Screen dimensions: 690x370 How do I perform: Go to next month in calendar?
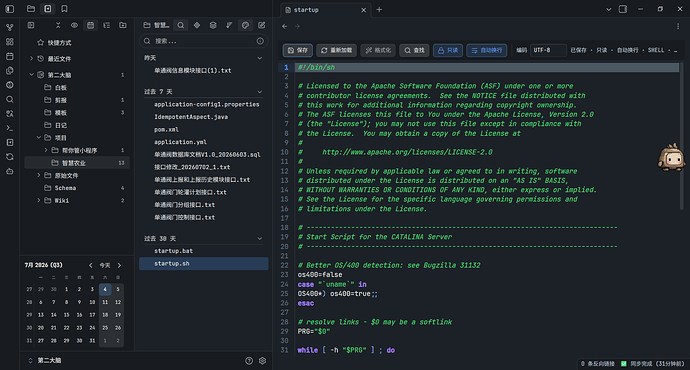tap(119, 265)
